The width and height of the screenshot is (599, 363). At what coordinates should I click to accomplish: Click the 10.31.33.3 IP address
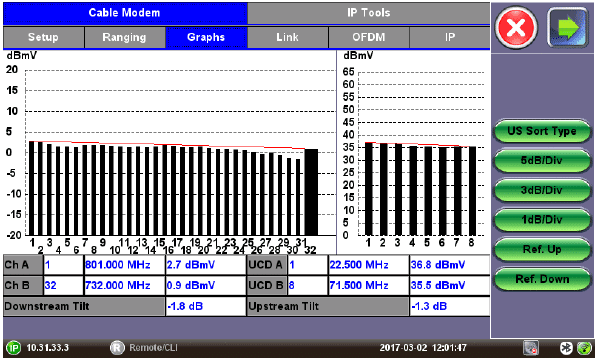(x=47, y=348)
